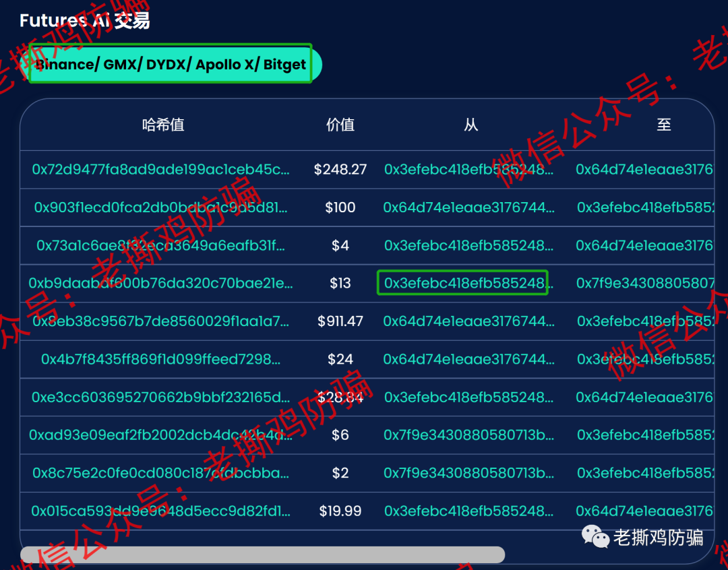Select the $911.47 value cell
Screen dimensions: 728x570
pos(340,321)
